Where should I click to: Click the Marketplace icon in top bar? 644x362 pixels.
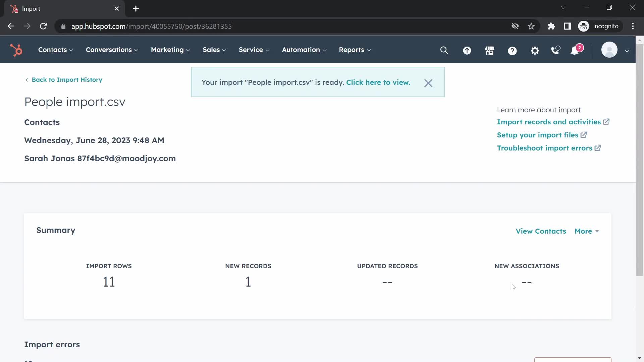pos(490,50)
